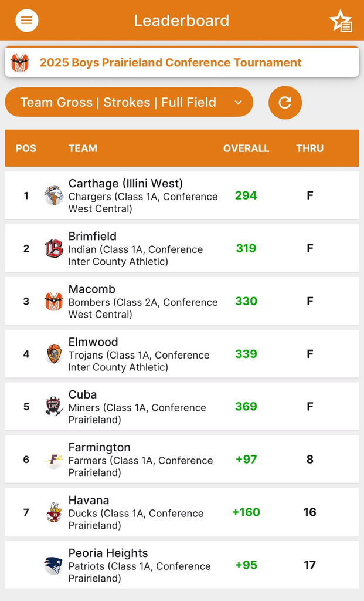Click the Carthage Chargers horse logo
Viewport: 364px width, 601px height.
click(53, 195)
